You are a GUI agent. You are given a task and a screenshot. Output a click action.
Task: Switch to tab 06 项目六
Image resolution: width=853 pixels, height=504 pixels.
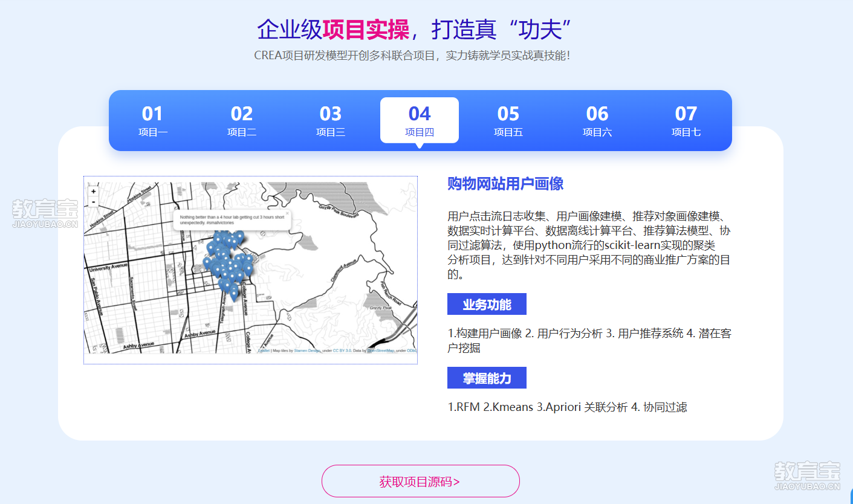click(x=597, y=121)
